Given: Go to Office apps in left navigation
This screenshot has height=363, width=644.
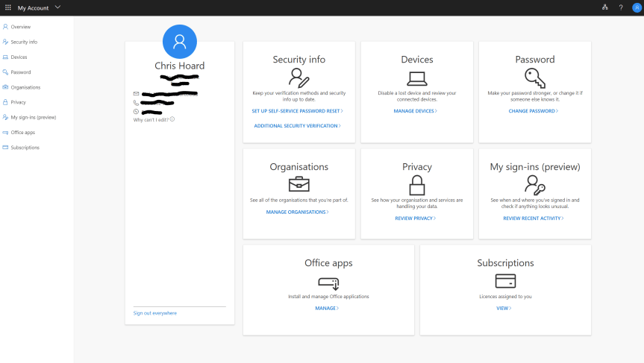Looking at the screenshot, I should pos(22,132).
